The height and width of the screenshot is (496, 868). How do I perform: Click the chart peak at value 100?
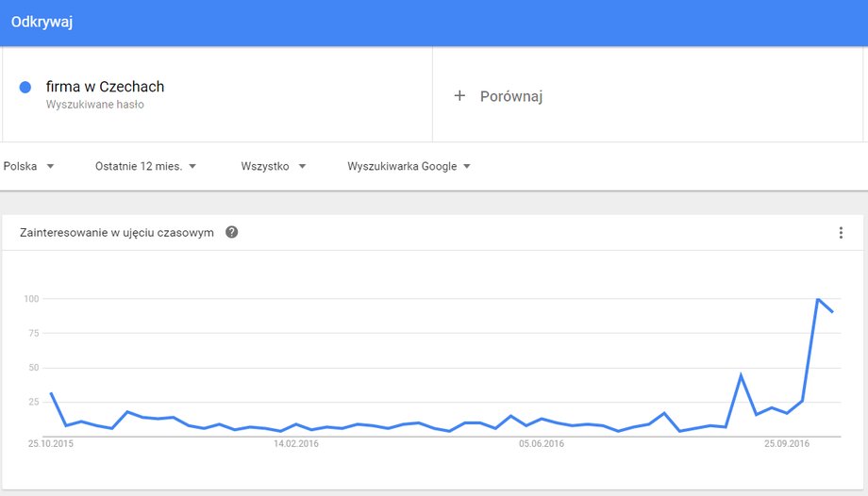818,299
